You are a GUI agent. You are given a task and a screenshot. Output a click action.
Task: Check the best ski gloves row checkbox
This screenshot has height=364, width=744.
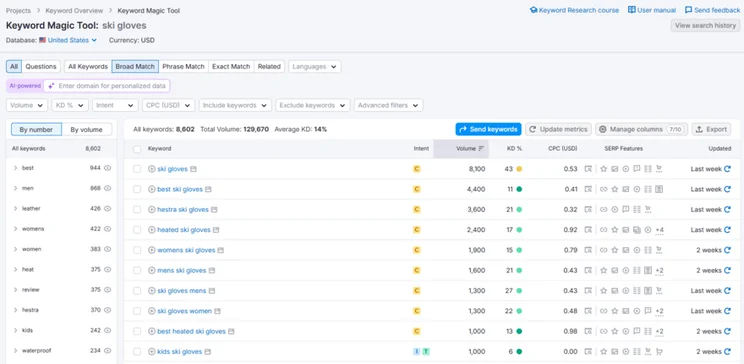tap(137, 189)
